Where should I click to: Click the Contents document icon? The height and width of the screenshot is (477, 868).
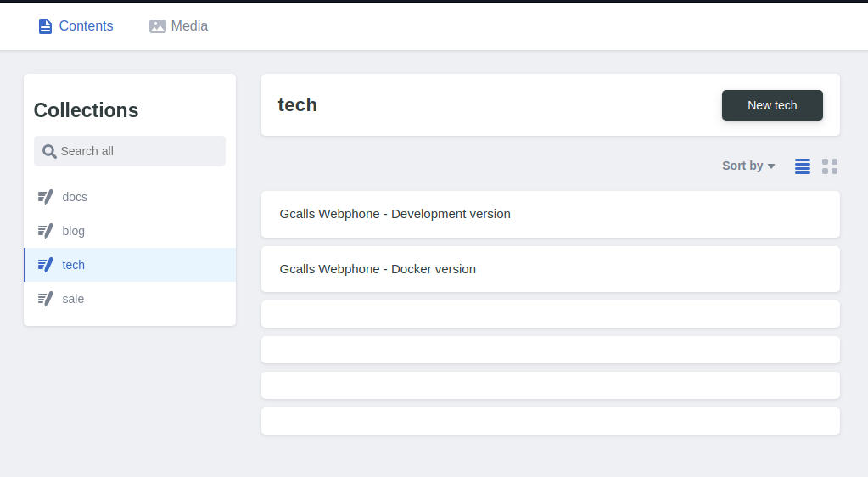(45, 26)
